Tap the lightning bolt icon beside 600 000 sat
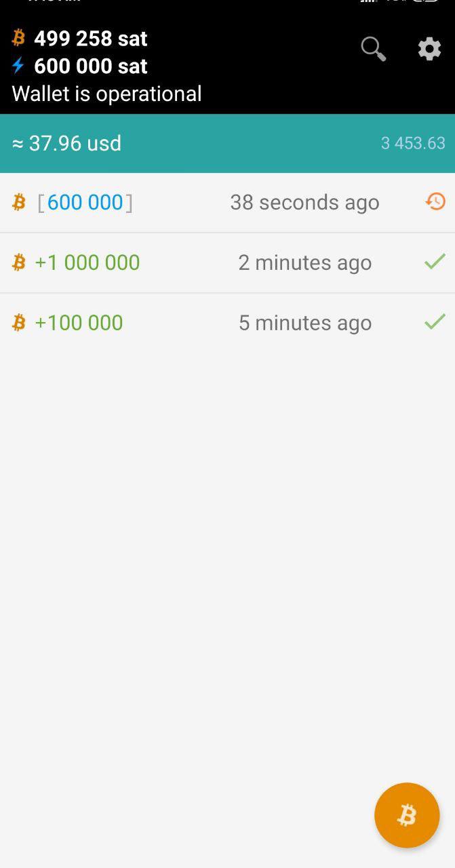Image resolution: width=455 pixels, height=868 pixels. coord(18,66)
